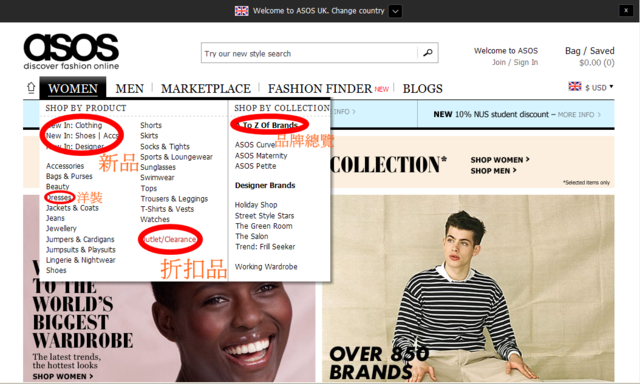Open the WOMEN menu tab
Screen dimensions: 640x384
[x=73, y=88]
